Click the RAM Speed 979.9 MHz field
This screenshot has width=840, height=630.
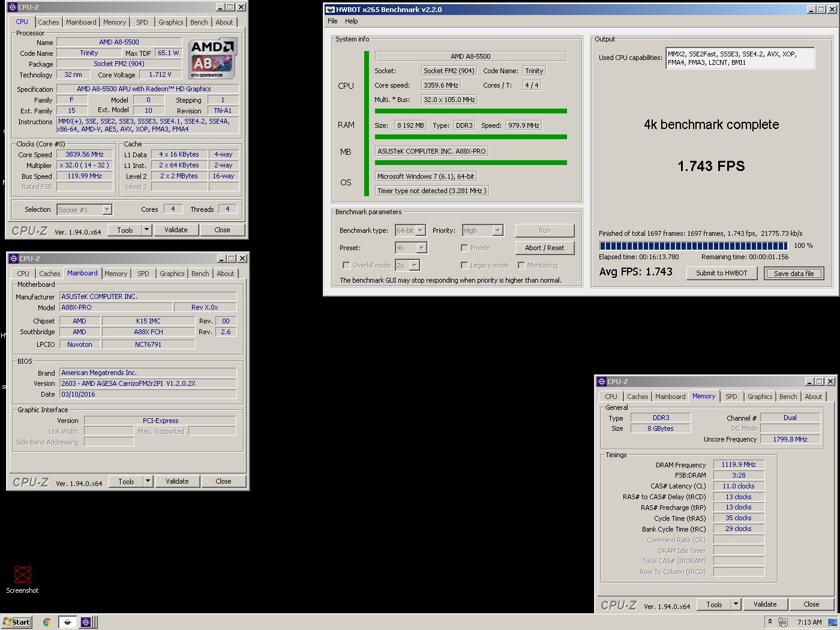(523, 125)
